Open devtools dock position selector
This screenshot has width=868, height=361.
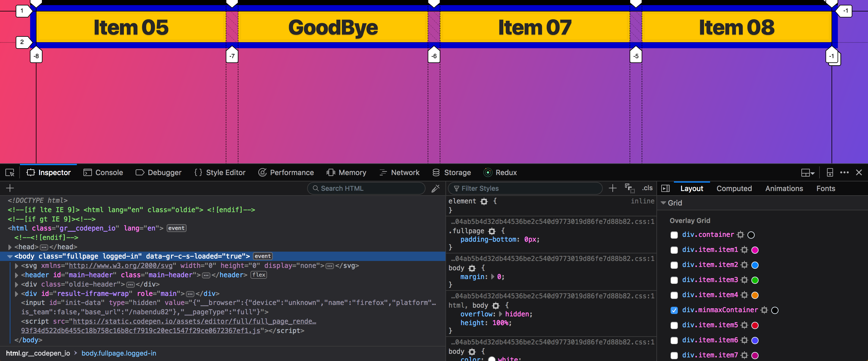[x=807, y=173]
